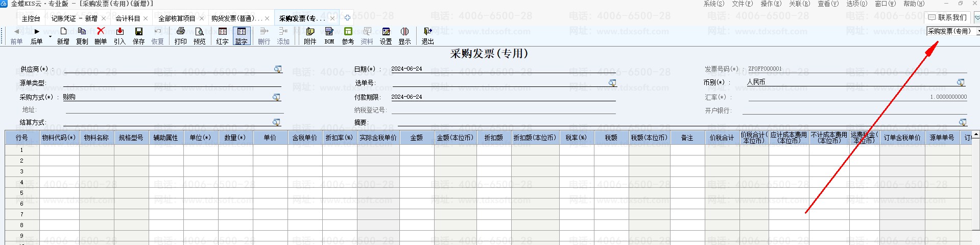Open lookup for 采购方式 field
The image size is (980, 245).
pos(276,97)
